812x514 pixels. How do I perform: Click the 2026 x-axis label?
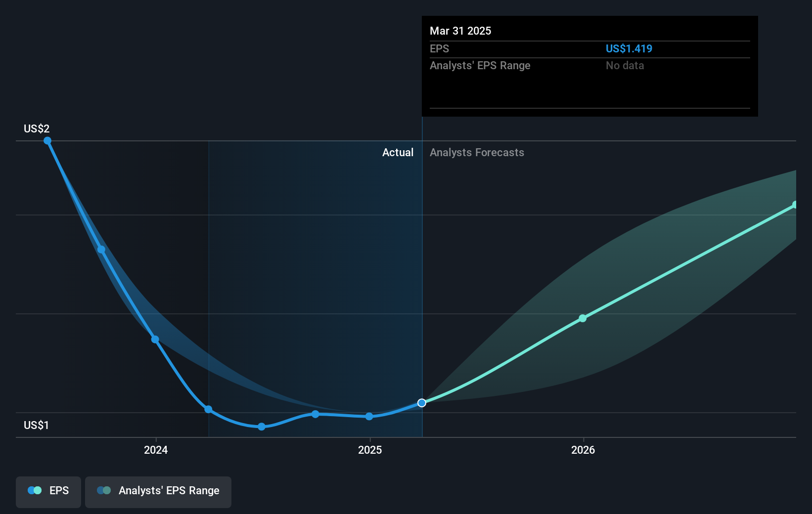coord(583,450)
